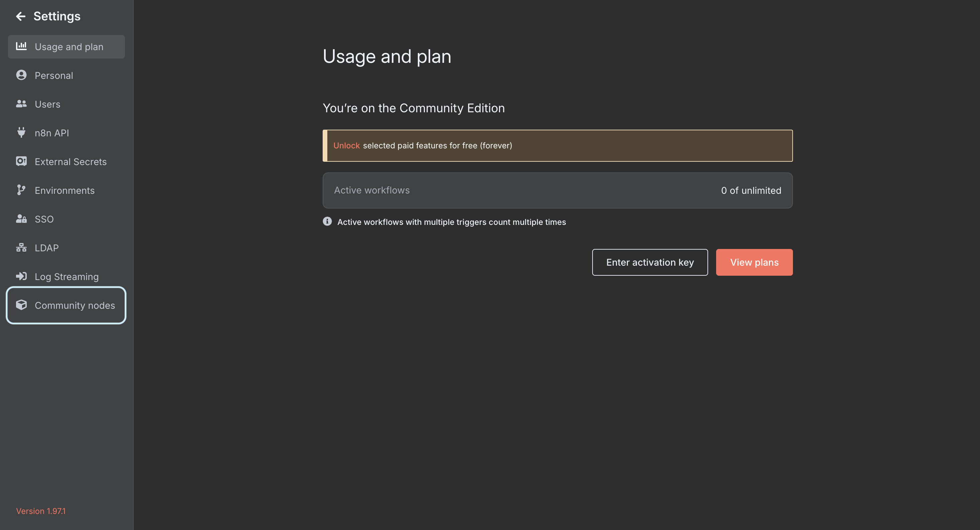Click the Log Streaming arrow icon
980x530 pixels.
pyautogui.click(x=21, y=276)
